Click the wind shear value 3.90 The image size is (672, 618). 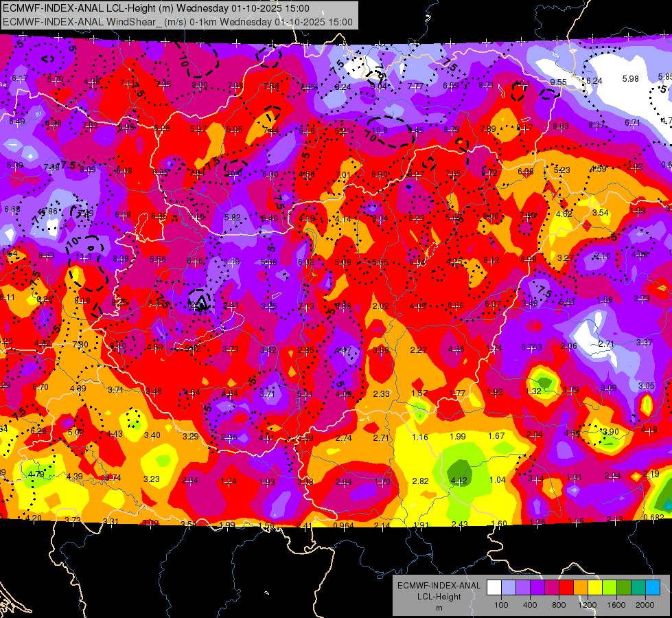[611, 431]
